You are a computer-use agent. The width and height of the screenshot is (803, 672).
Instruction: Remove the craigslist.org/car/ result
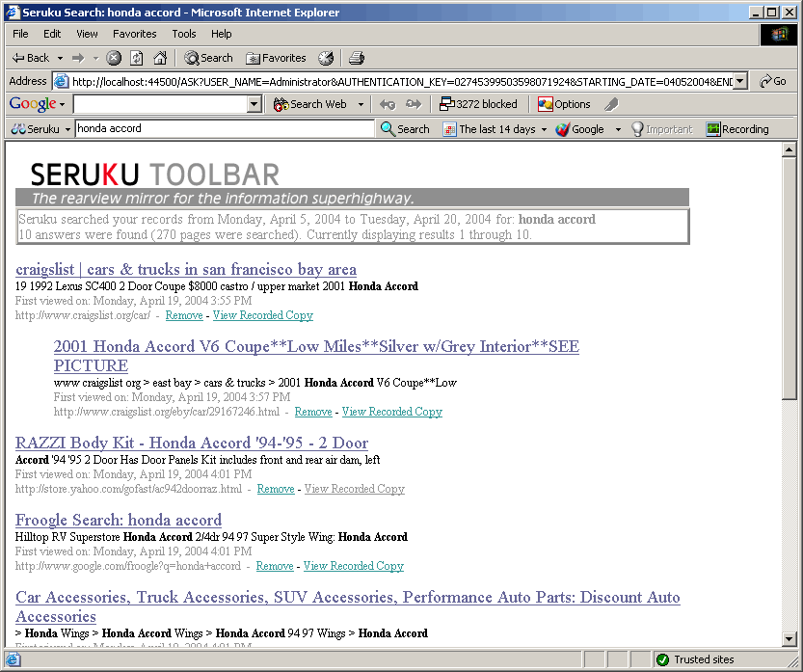184,315
